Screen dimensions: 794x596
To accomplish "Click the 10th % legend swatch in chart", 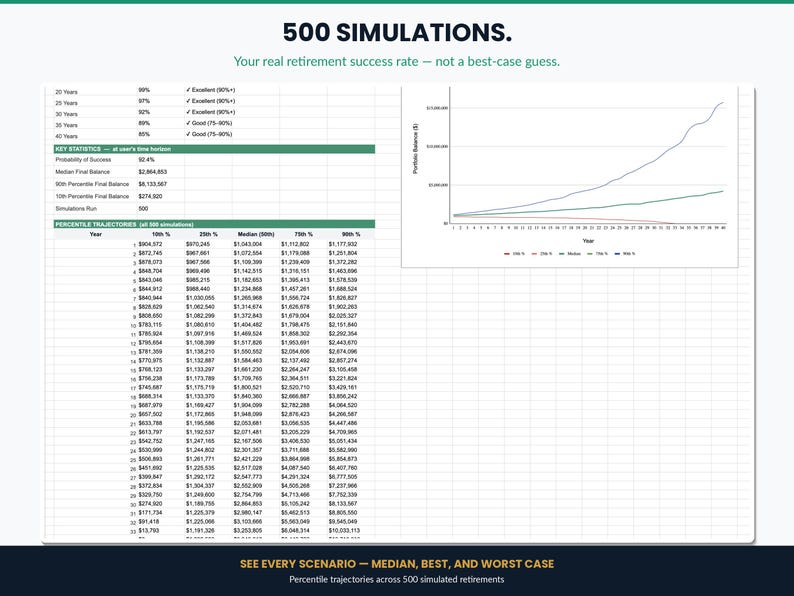I will pyautogui.click(x=507, y=254).
